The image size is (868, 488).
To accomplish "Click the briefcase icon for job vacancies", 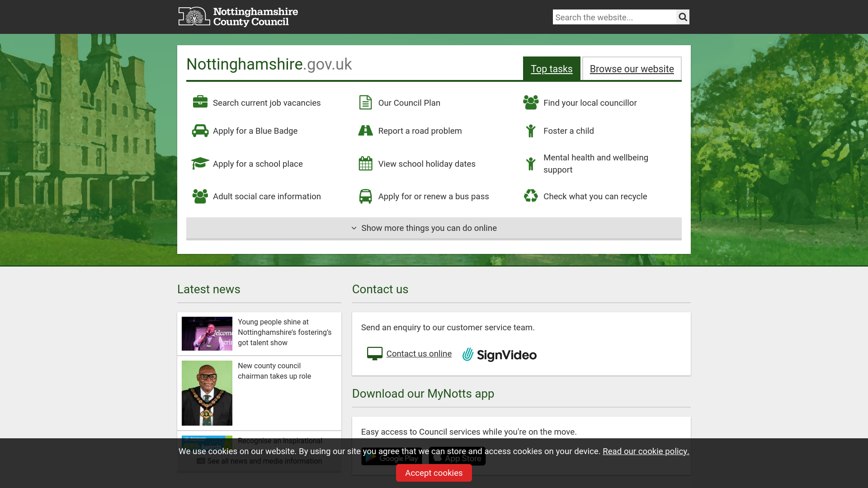I will tap(200, 102).
